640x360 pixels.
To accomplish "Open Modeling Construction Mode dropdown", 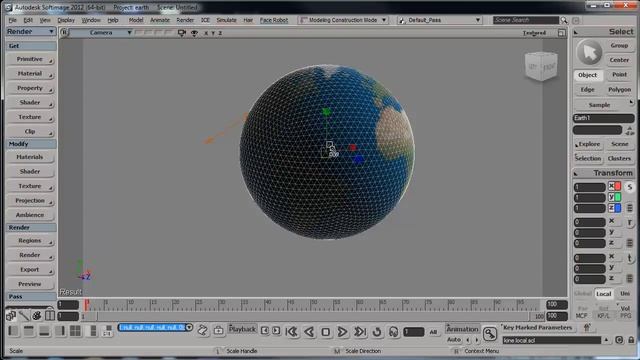I will click(x=343, y=20).
